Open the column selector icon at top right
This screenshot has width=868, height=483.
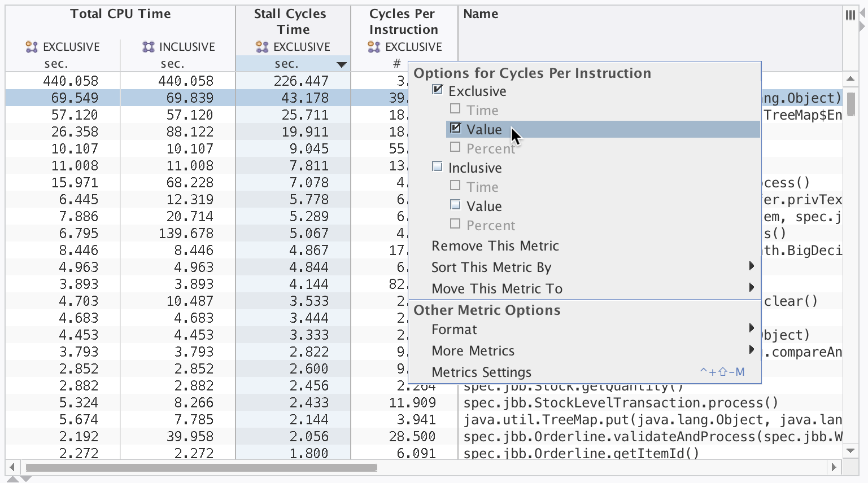click(850, 16)
